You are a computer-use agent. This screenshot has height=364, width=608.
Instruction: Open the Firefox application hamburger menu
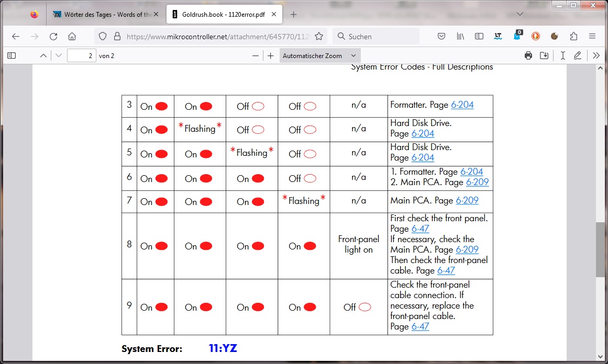coord(592,37)
